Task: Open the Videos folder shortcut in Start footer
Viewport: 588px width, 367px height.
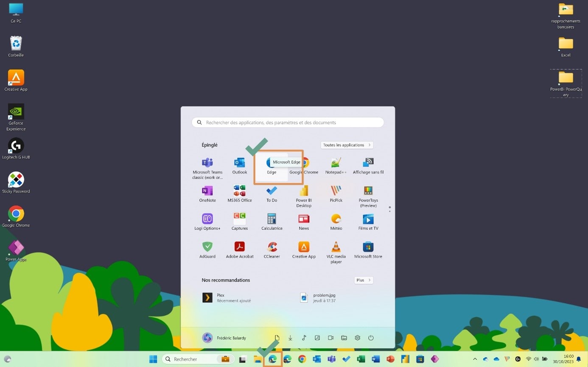Action: tap(331, 338)
